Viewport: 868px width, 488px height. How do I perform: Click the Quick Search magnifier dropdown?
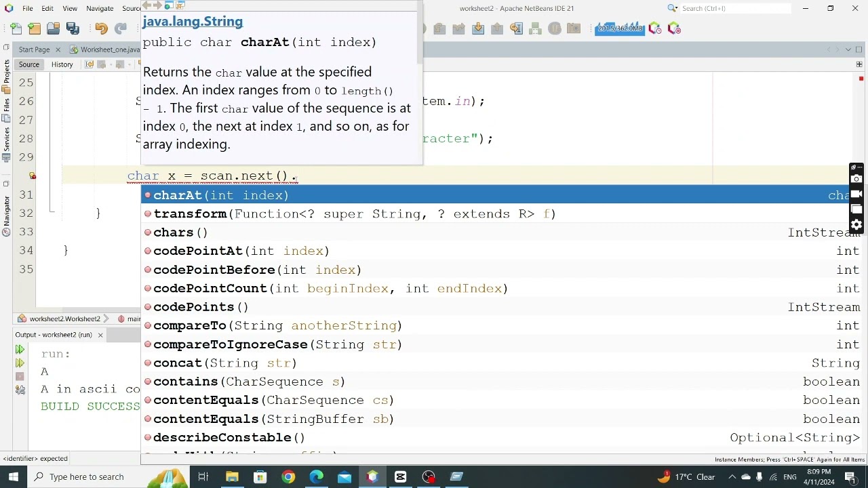(x=672, y=8)
